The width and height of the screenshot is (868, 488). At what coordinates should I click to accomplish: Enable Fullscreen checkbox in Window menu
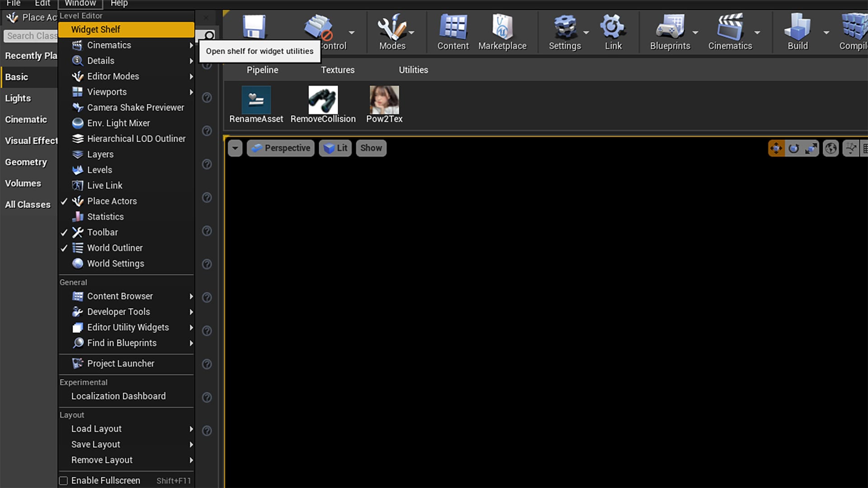[63, 480]
